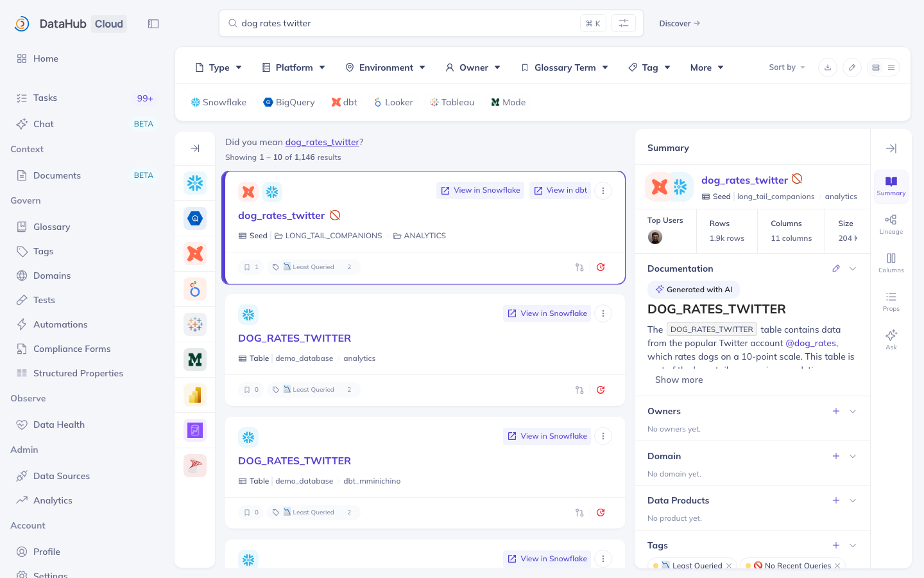Switch to the Props tab
924x578 pixels.
[x=891, y=302]
